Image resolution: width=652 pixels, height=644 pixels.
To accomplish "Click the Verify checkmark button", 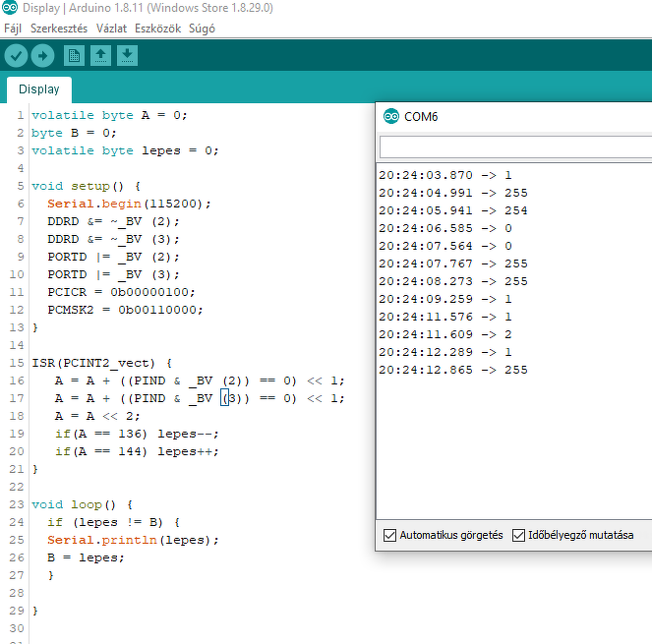I will 16,56.
